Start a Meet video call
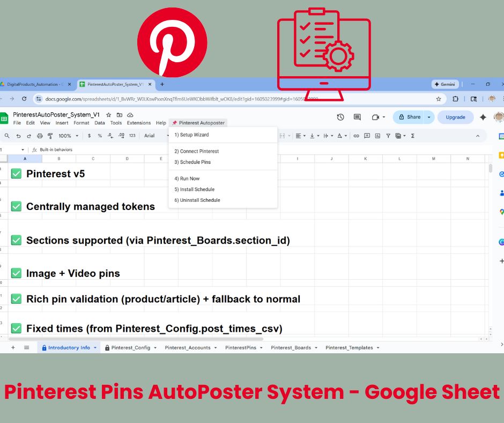The height and width of the screenshot is (423, 504). 375,117
